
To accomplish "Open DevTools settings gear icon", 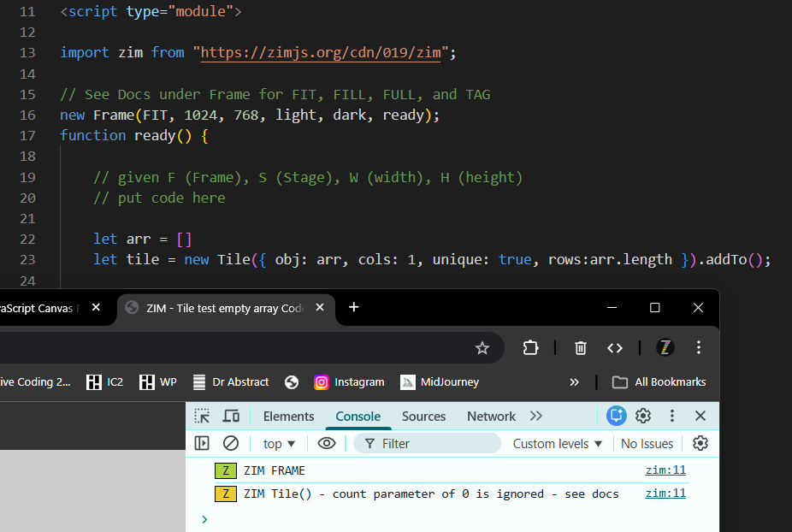I will point(643,417).
